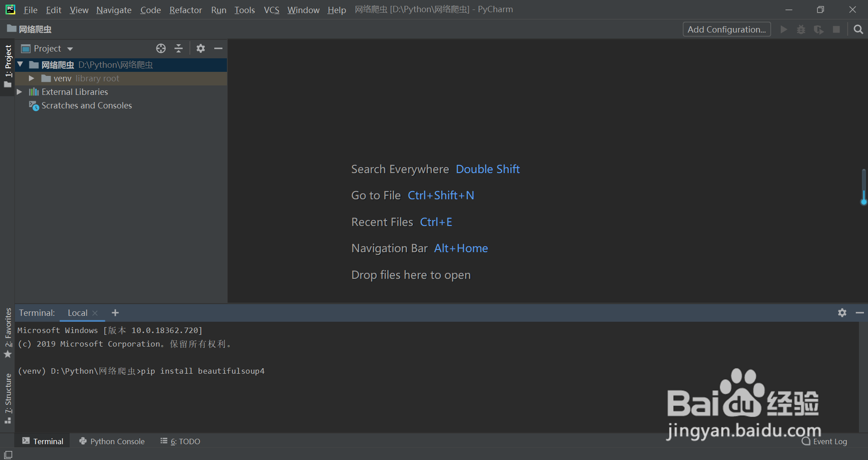The height and width of the screenshot is (460, 868).
Task: Switch to Python Console tab
Action: [x=112, y=441]
